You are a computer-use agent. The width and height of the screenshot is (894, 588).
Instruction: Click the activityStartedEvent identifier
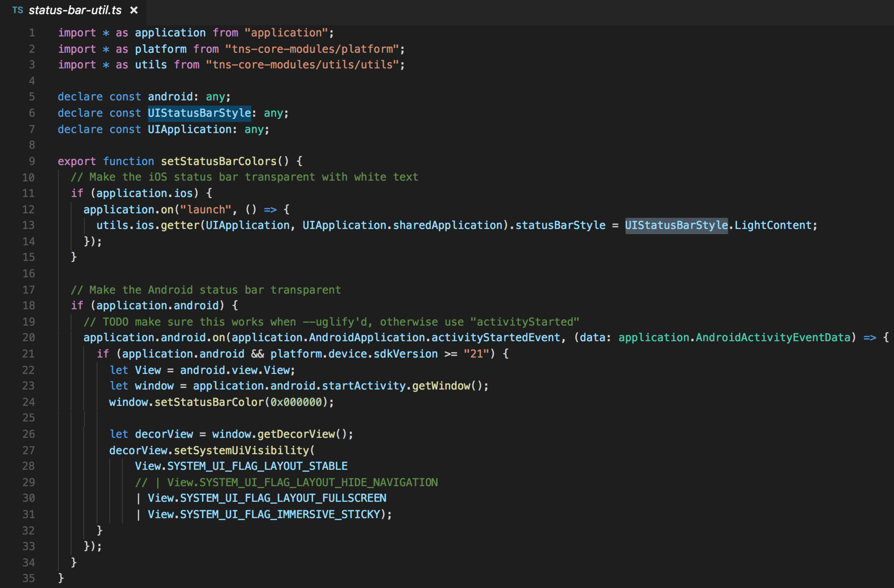tap(496, 338)
